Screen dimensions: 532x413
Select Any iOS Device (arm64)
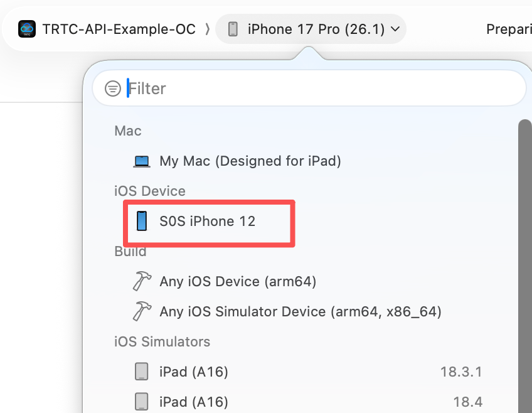click(238, 281)
